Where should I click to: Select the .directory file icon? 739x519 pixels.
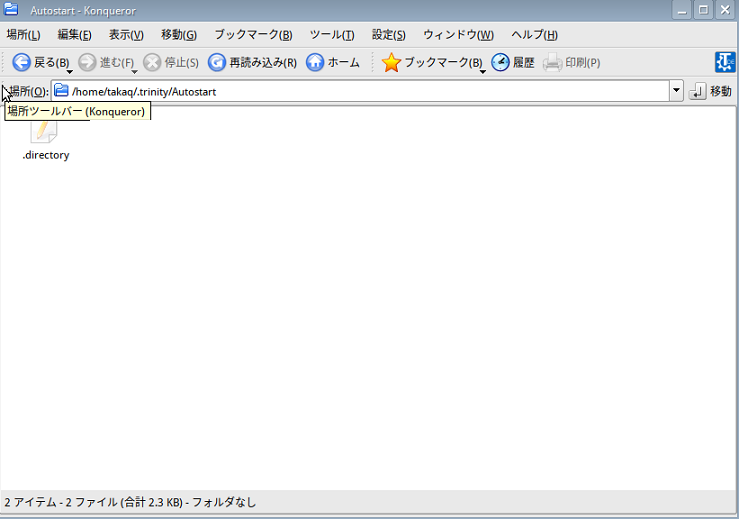44,131
